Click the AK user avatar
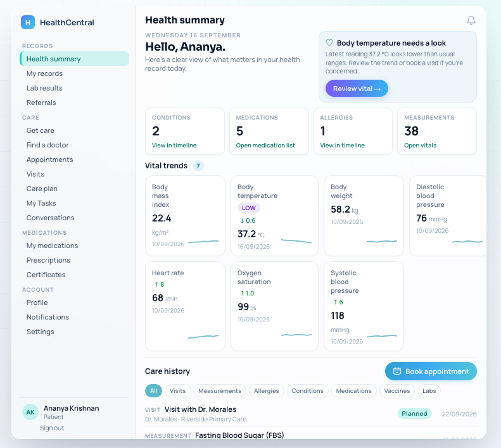 click(30, 412)
